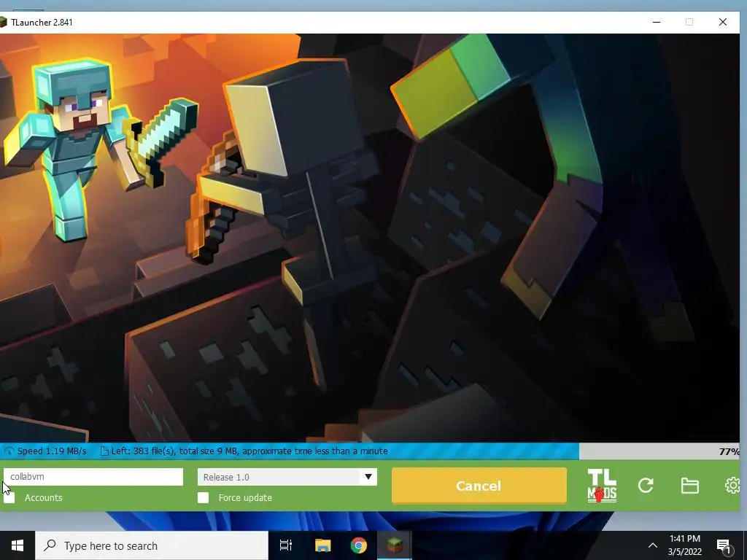This screenshot has height=560, width=747.
Task: Minimize the TLauncher window
Action: (656, 22)
